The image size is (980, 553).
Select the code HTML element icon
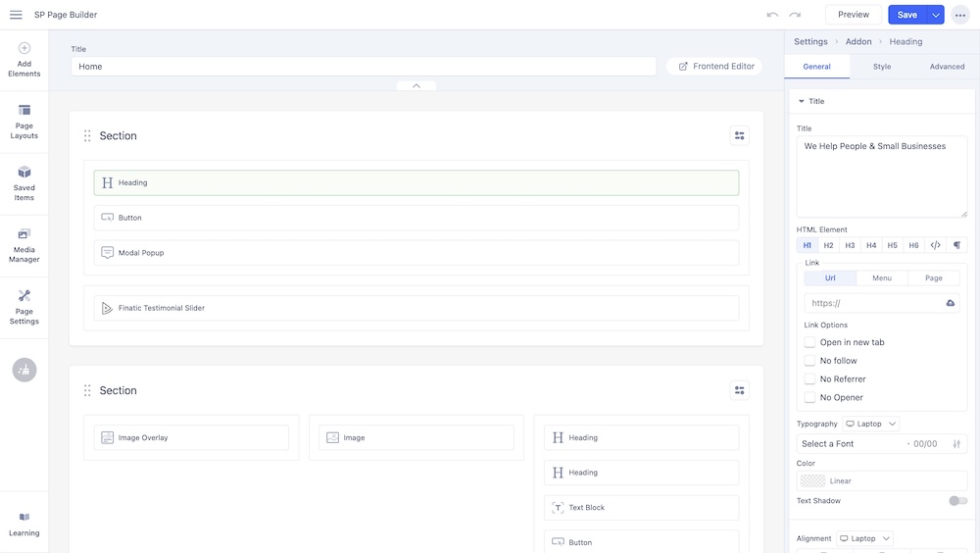click(935, 245)
